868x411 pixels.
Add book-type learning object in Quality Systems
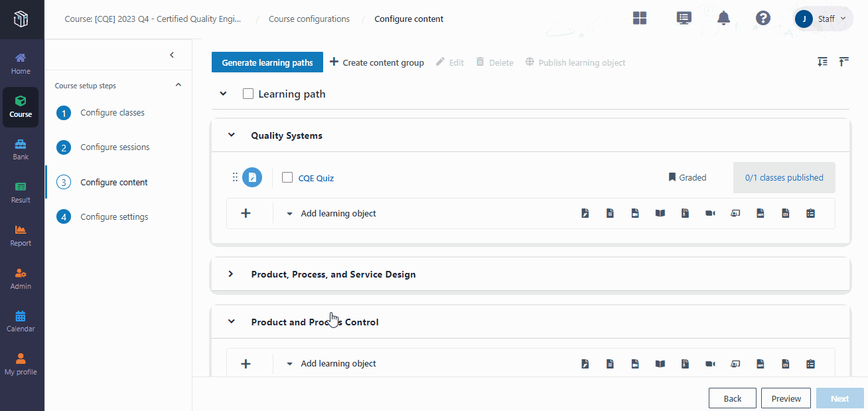[x=660, y=214]
